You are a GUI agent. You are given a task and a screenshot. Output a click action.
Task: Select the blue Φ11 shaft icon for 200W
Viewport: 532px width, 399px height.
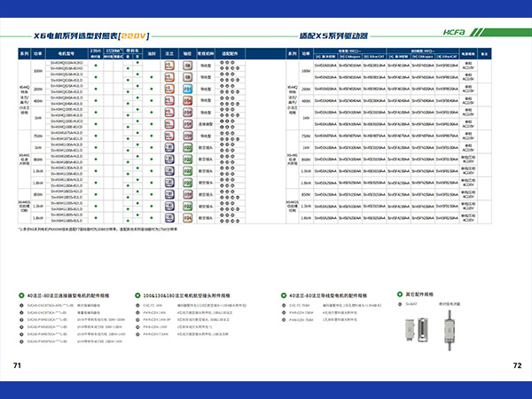(x=188, y=90)
